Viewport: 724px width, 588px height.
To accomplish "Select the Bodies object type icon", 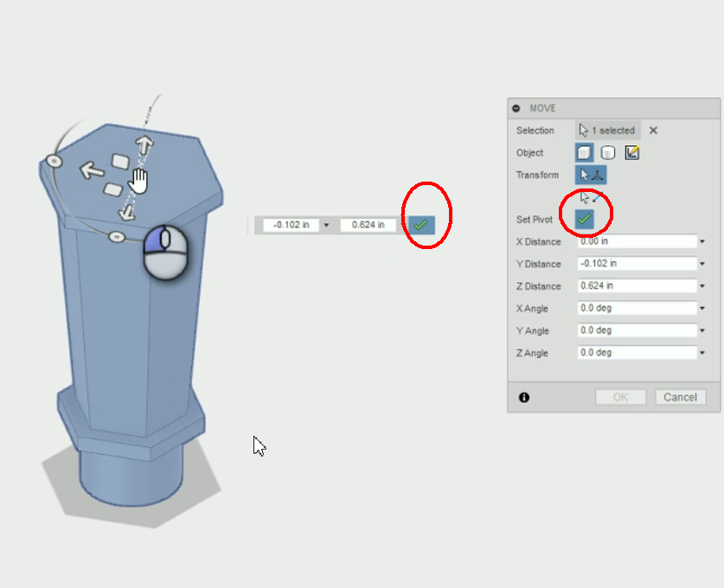I will click(x=585, y=152).
